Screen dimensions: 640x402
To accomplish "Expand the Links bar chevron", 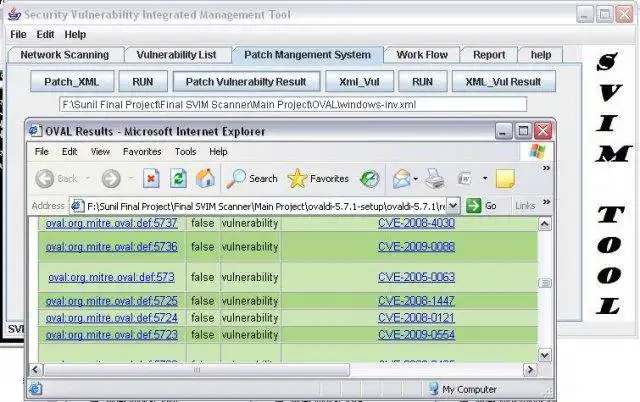I will point(546,202).
